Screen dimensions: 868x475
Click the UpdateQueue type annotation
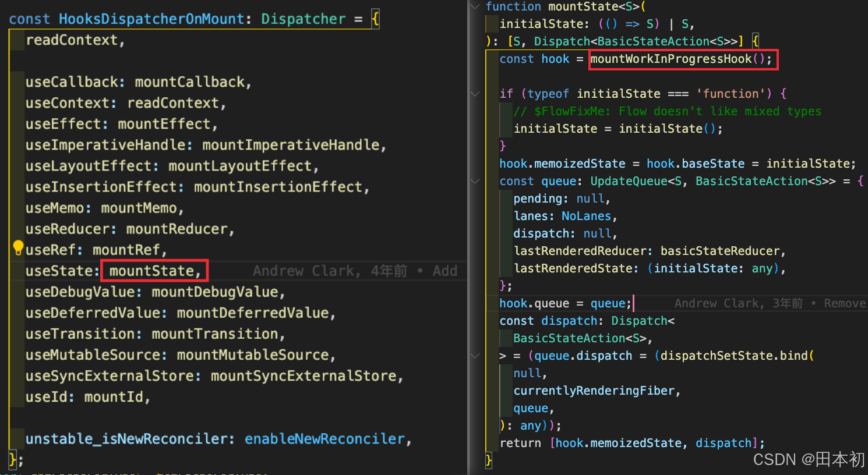click(x=629, y=181)
